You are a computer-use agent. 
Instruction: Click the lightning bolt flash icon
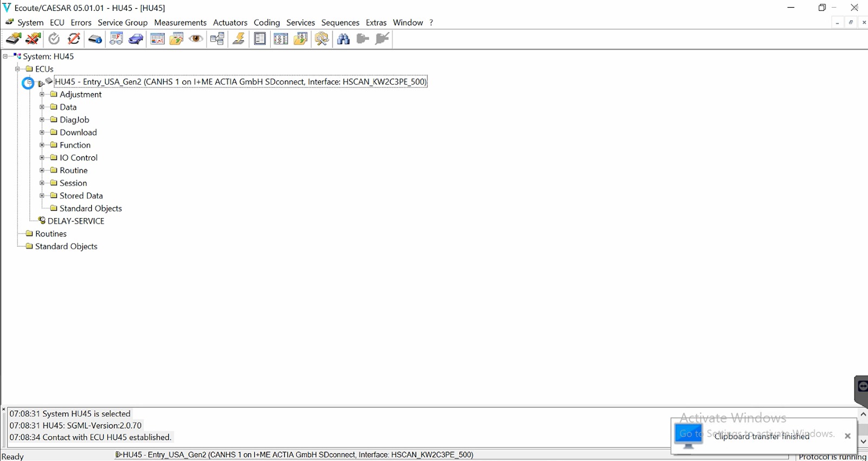pos(239,39)
